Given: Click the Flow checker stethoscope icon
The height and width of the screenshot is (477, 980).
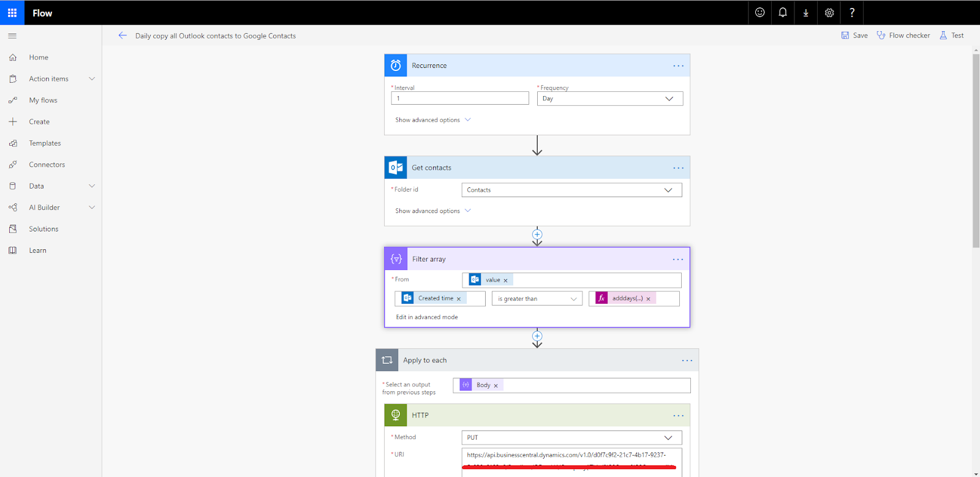Looking at the screenshot, I should (881, 36).
